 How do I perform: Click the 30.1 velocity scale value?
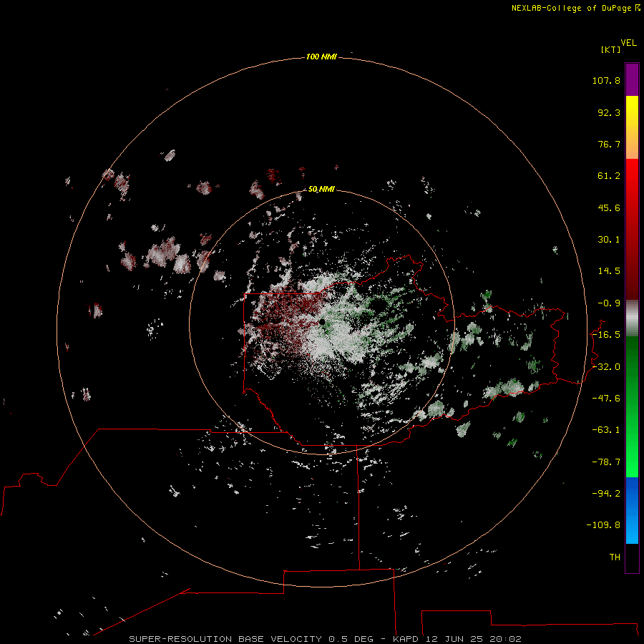[609, 240]
